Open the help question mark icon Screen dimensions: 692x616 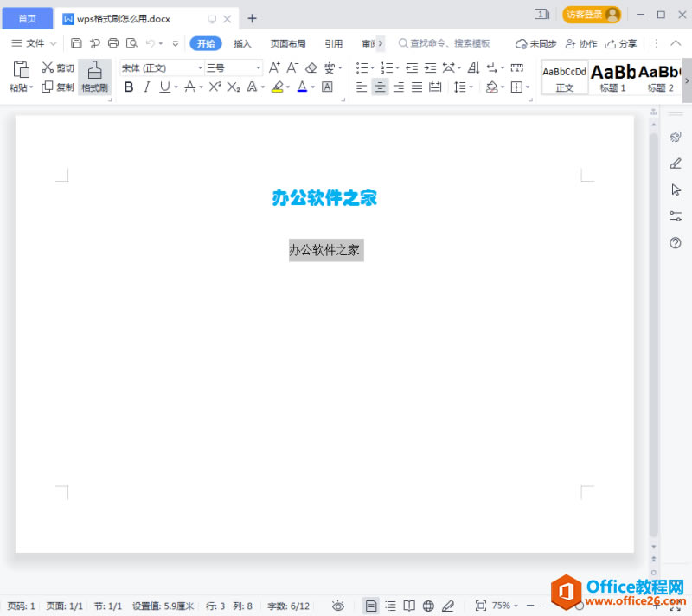tap(676, 243)
